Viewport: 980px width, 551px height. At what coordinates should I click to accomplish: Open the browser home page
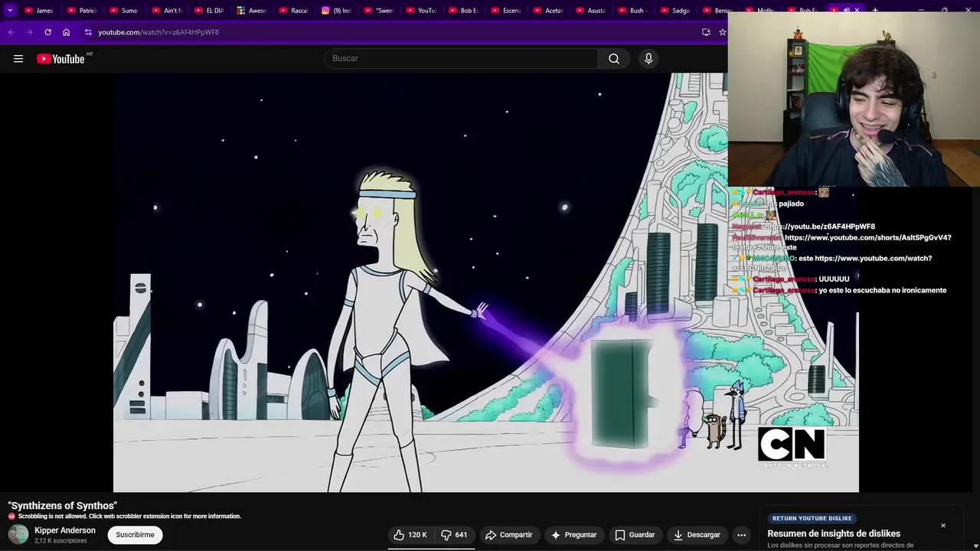66,32
